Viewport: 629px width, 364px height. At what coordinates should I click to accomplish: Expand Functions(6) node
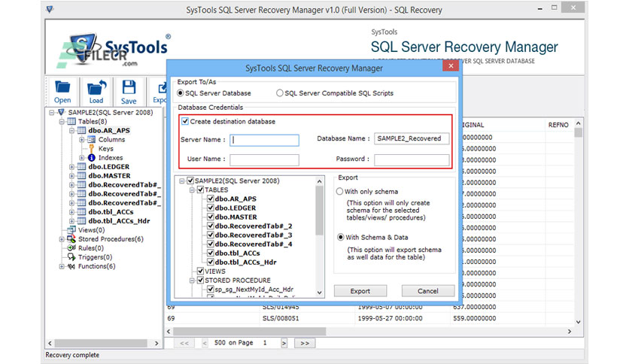(x=62, y=266)
